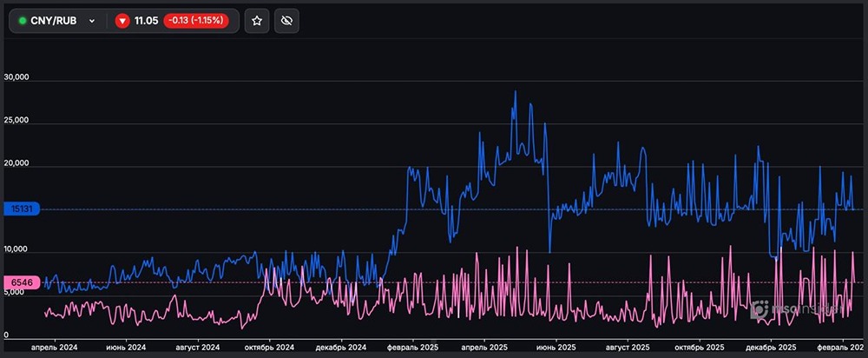Open the CNY/RUB instrument dropdown

click(57, 21)
